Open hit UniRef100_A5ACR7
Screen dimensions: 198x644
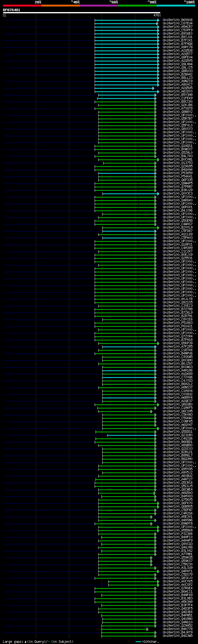(x=178, y=27)
